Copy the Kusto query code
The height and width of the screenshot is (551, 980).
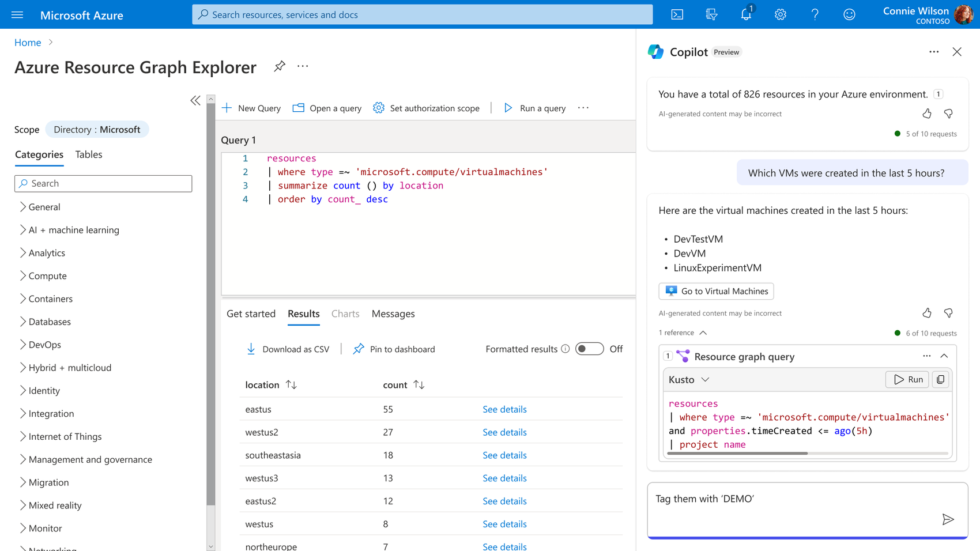(940, 379)
